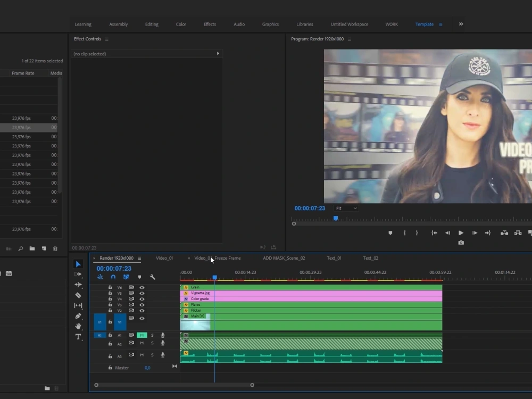The width and height of the screenshot is (532, 399).
Task: Open project panel search icon
Action: point(21,248)
